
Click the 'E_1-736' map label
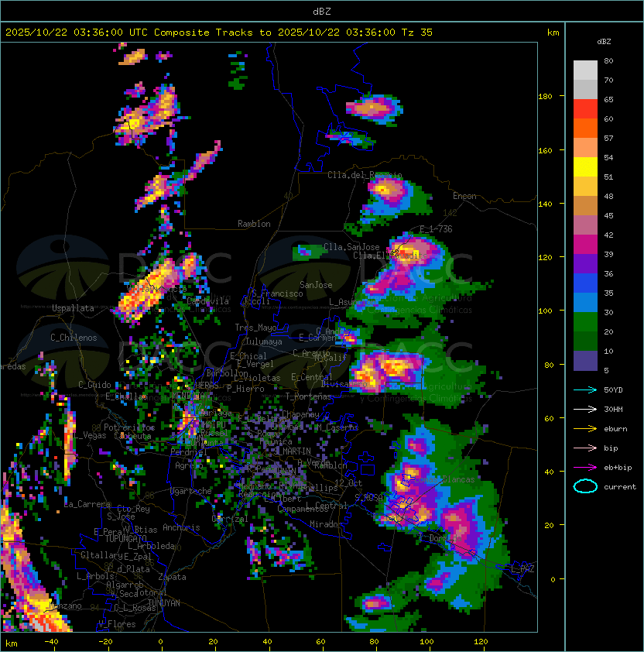click(x=436, y=229)
